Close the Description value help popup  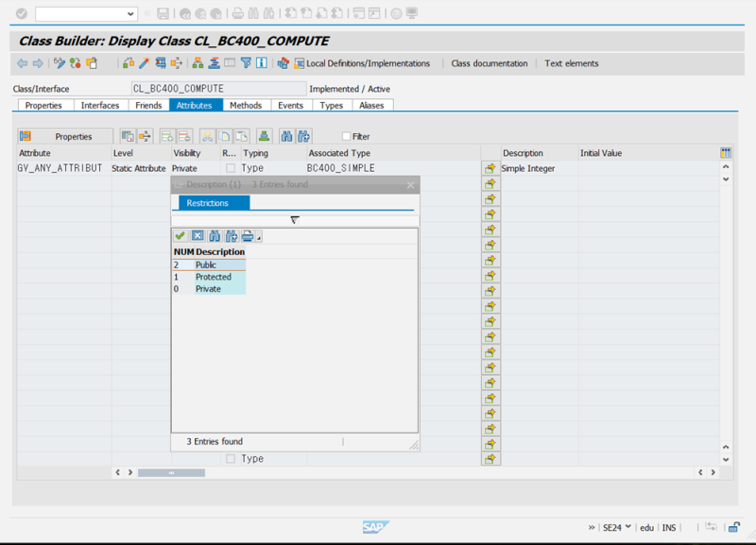(410, 184)
